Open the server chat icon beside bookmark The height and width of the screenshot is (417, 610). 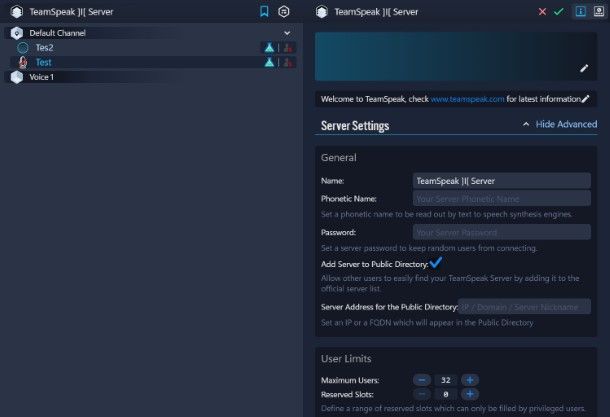coord(284,12)
